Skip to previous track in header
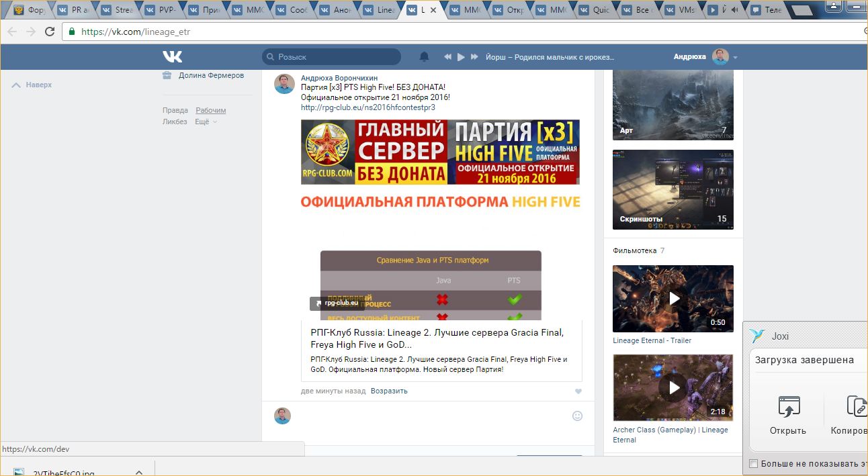The height and width of the screenshot is (476, 868). pyautogui.click(x=447, y=57)
